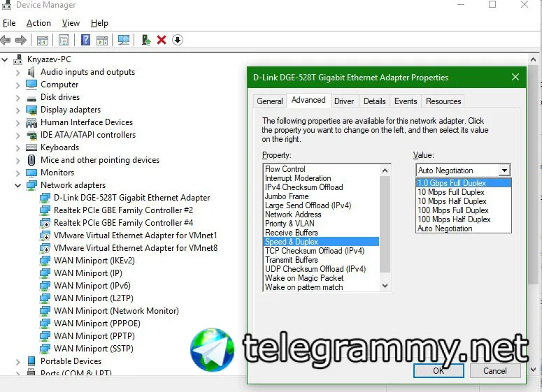Screen dimensions: 542x392
Task: Select Jumbo Frame property
Action: point(322,196)
